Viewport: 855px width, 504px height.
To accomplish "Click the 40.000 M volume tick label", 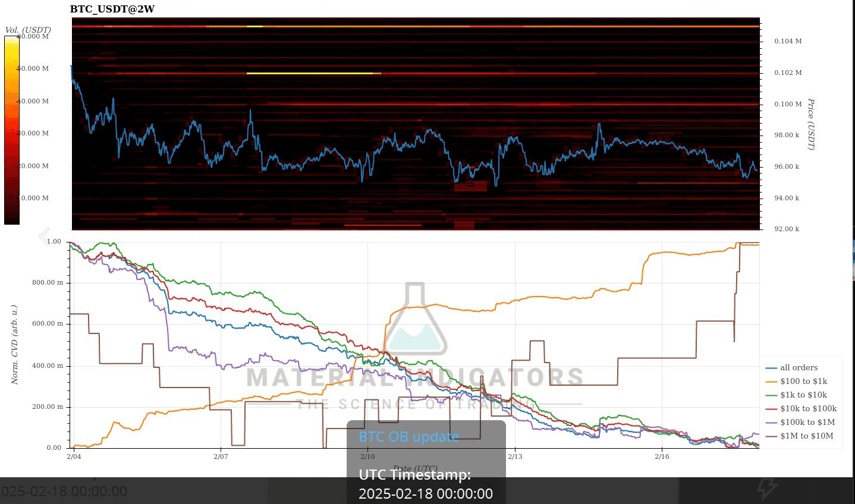I will 33,101.
